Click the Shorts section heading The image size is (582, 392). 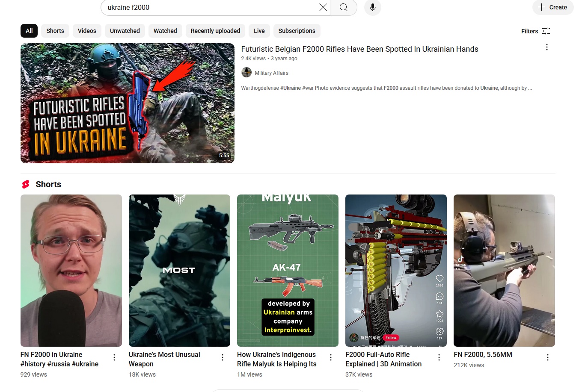[x=48, y=184]
